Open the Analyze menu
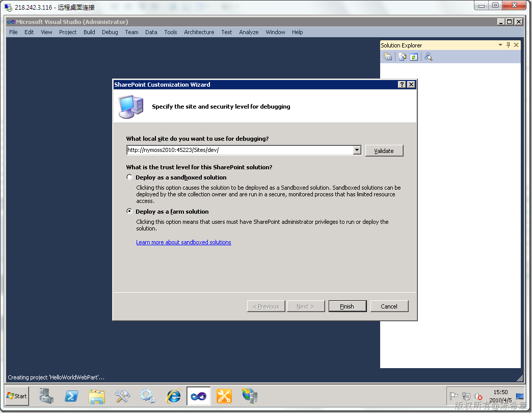Viewport: 532px width, 413px height. (249, 32)
